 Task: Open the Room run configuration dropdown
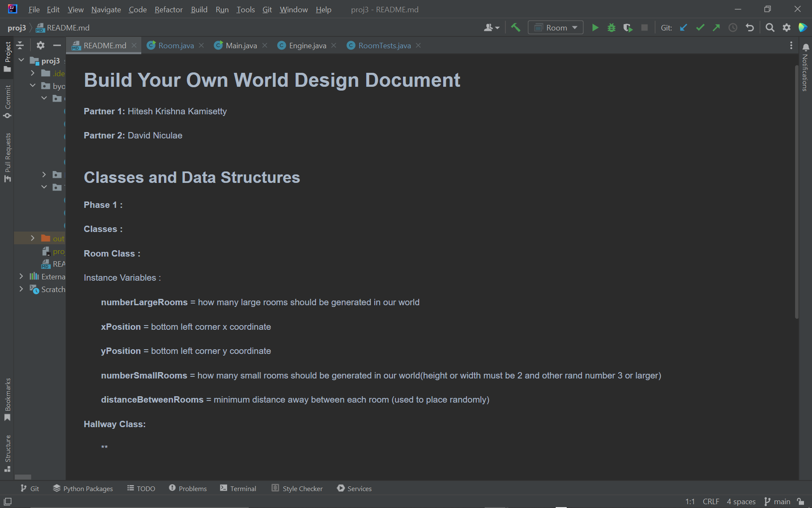556,28
